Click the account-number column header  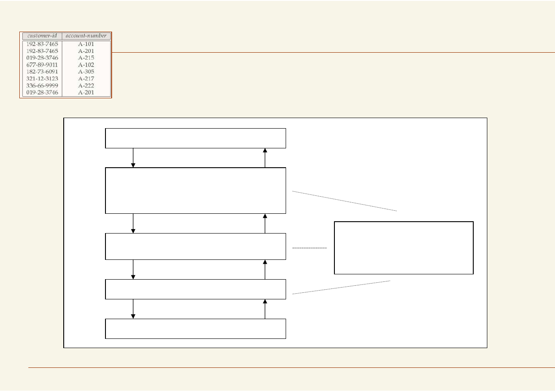click(x=86, y=36)
